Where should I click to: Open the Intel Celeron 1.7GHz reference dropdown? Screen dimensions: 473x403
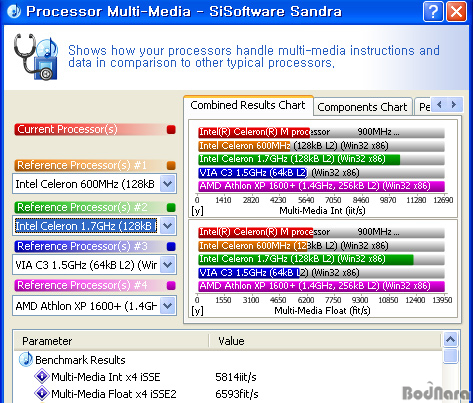(168, 226)
